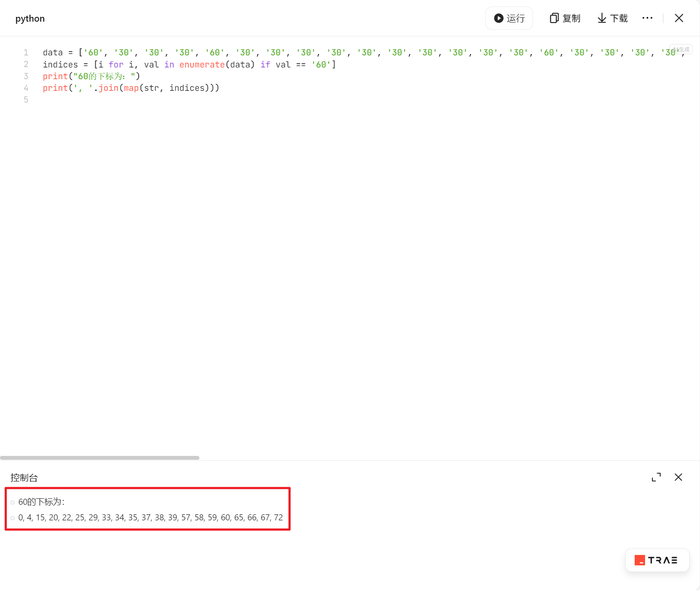Click line number 1 in the gutter
Viewport: 700px width, 590px height.
26,53
